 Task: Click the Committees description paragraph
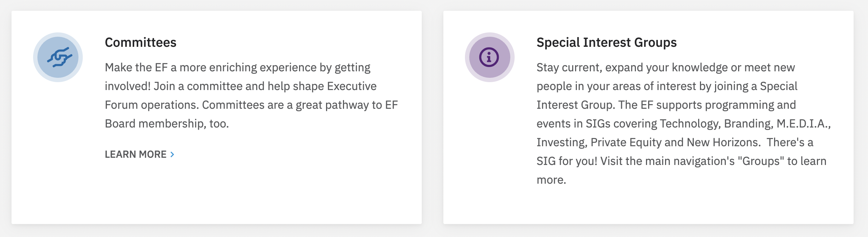251,95
